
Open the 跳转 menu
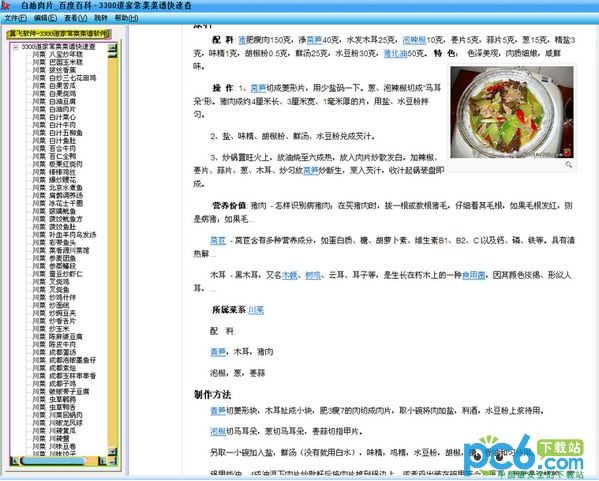(101, 18)
